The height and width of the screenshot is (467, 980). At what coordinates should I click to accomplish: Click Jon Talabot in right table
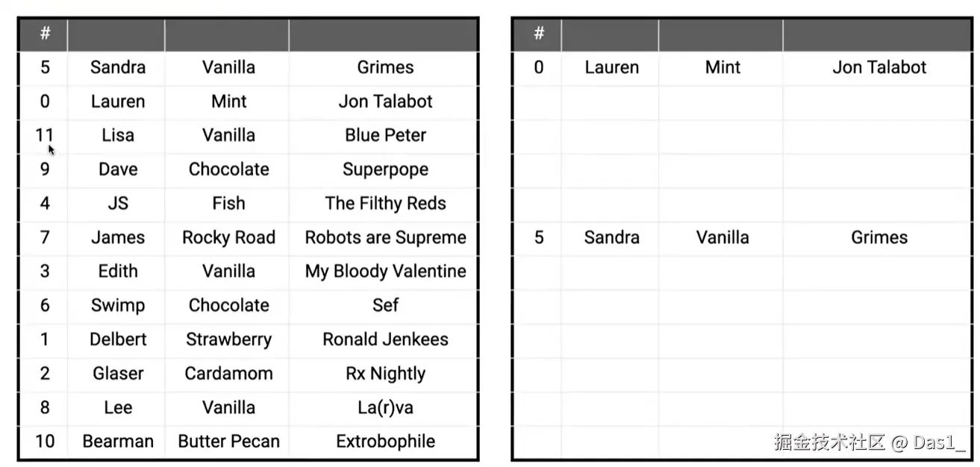879,67
